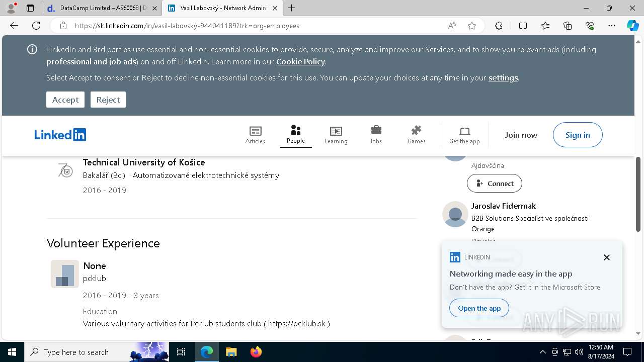Open the cookie settings link
This screenshot has height=362, width=644.
click(x=503, y=77)
